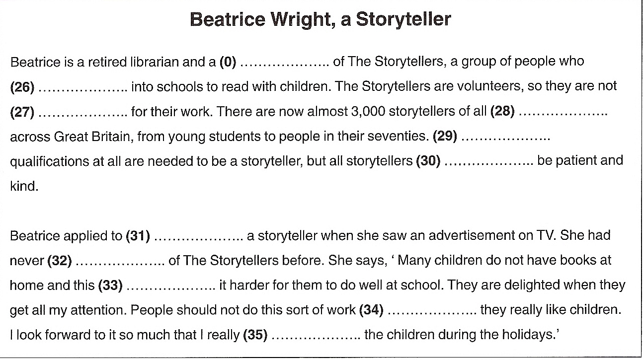The image size is (644, 360).
Task: Click the bold (26) question number
Action: pyautogui.click(x=22, y=87)
